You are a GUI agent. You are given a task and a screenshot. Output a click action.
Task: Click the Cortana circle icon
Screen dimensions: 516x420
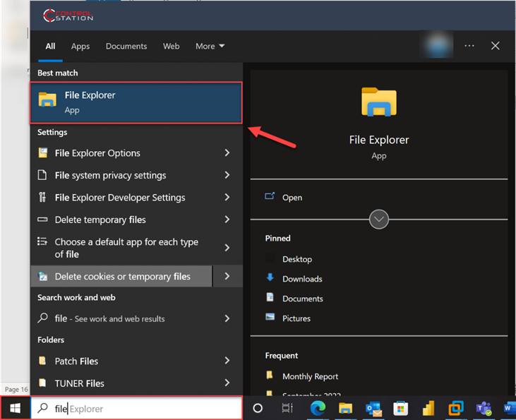click(x=258, y=408)
